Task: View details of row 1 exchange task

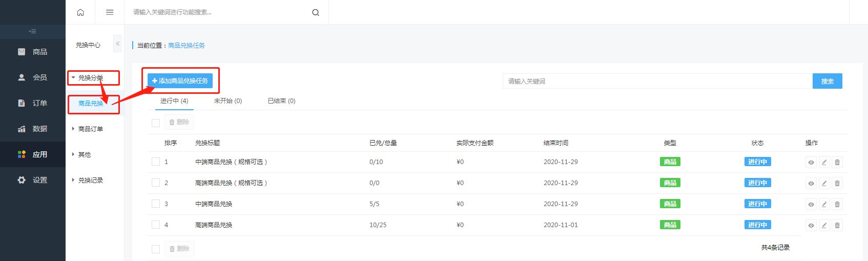Action: pos(811,162)
